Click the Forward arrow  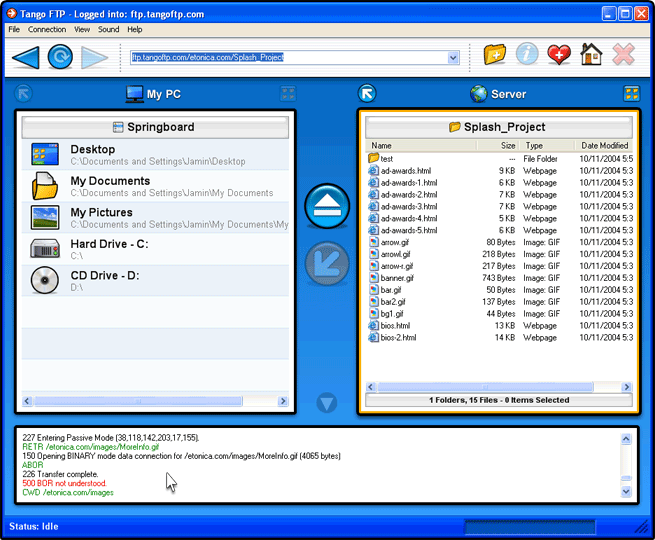pos(95,57)
